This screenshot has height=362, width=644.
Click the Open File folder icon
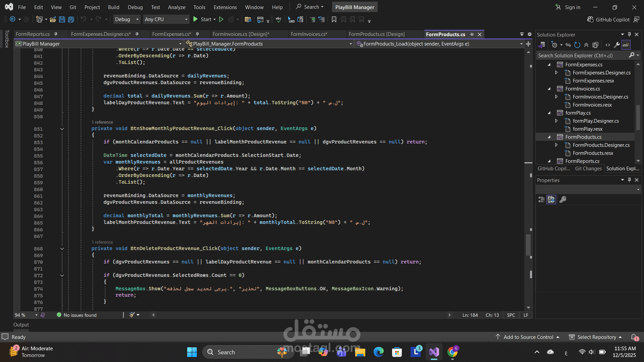(53, 19)
